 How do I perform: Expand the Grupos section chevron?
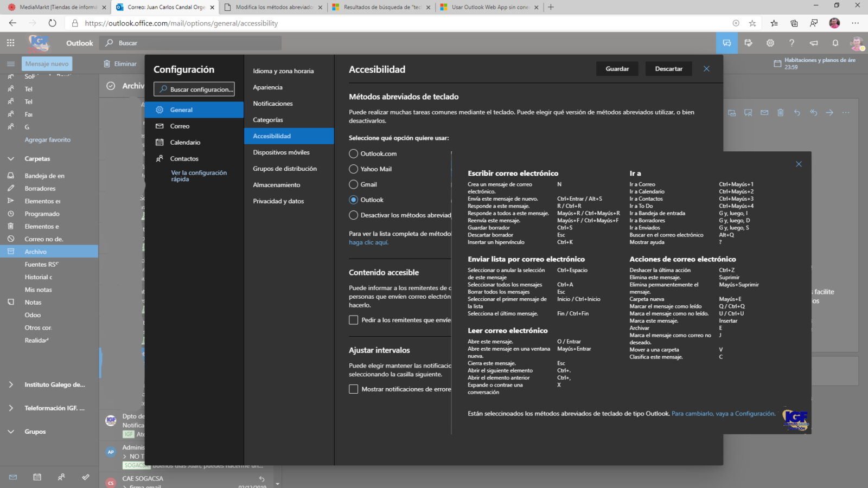tap(11, 432)
